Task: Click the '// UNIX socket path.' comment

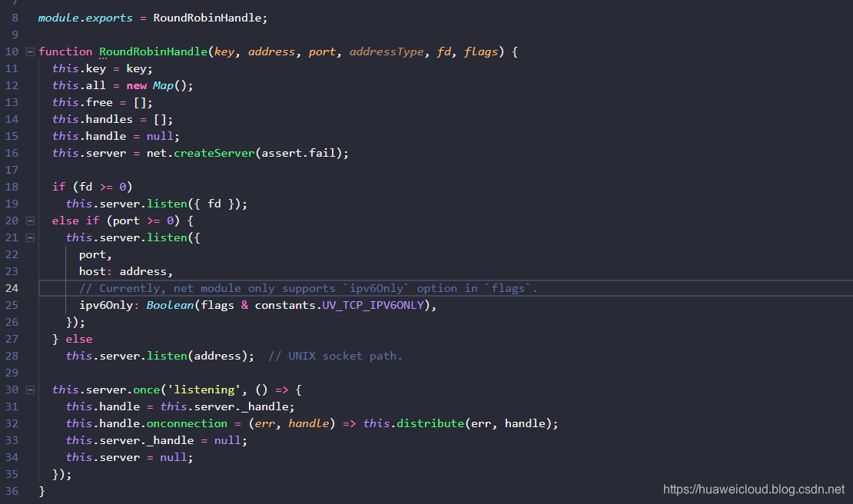Action: click(x=335, y=356)
